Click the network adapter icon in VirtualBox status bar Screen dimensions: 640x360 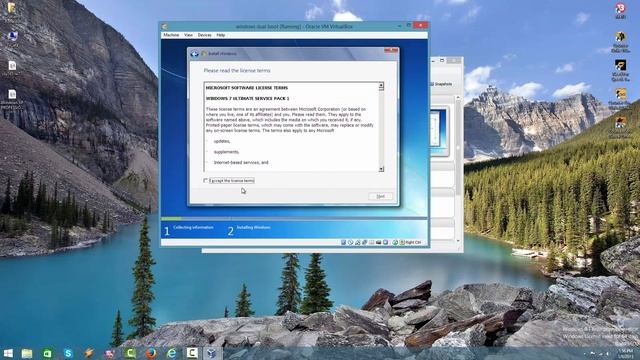click(x=358, y=242)
